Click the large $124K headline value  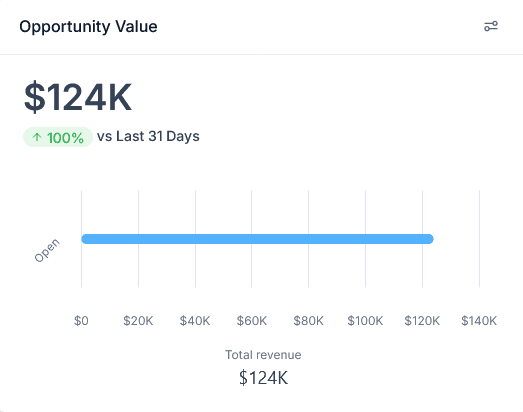(x=78, y=97)
